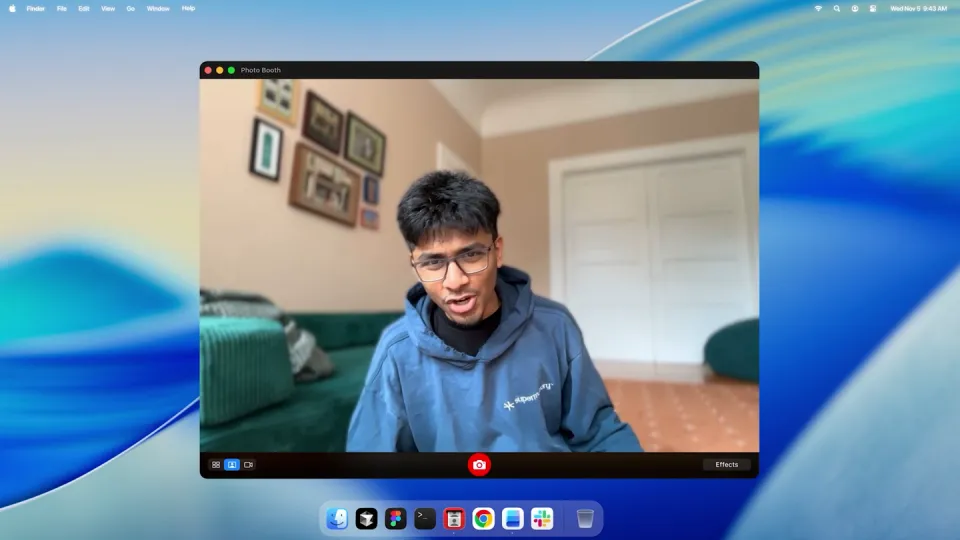
Task: Open the Window menu
Action: (158, 9)
